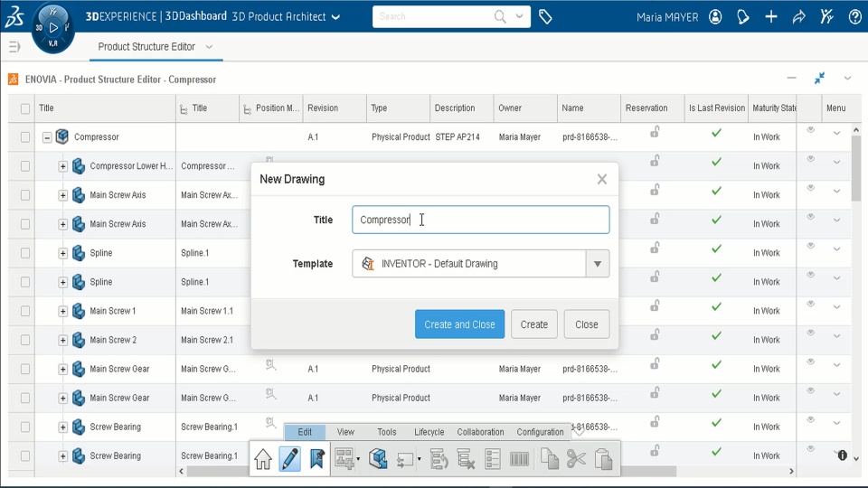Toggle the eye icon on Compressor row
Screen dimensions: 868x488
(x=810, y=130)
